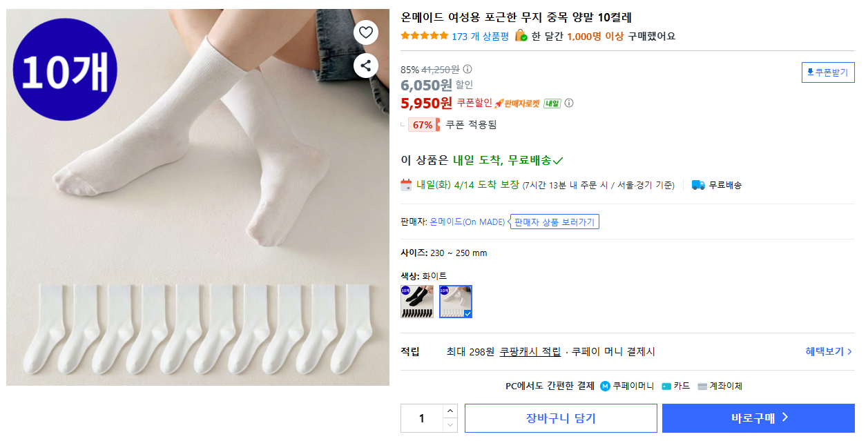
Task: Click the quantity input field
Action: pos(421,418)
